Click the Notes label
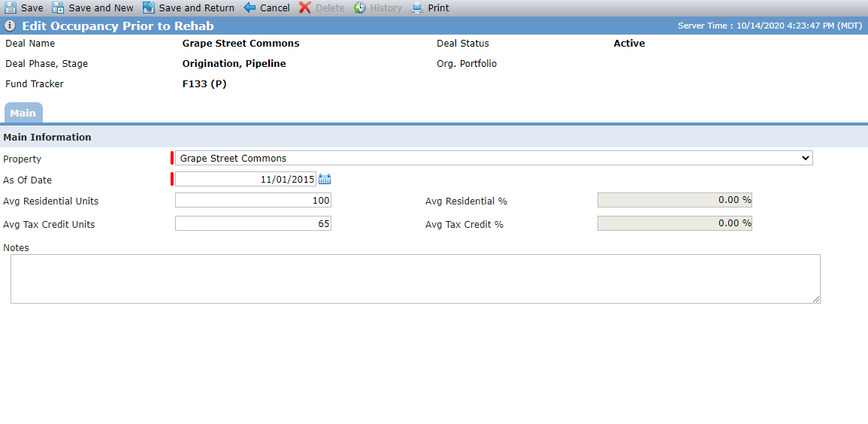This screenshot has height=424, width=868. [x=16, y=247]
